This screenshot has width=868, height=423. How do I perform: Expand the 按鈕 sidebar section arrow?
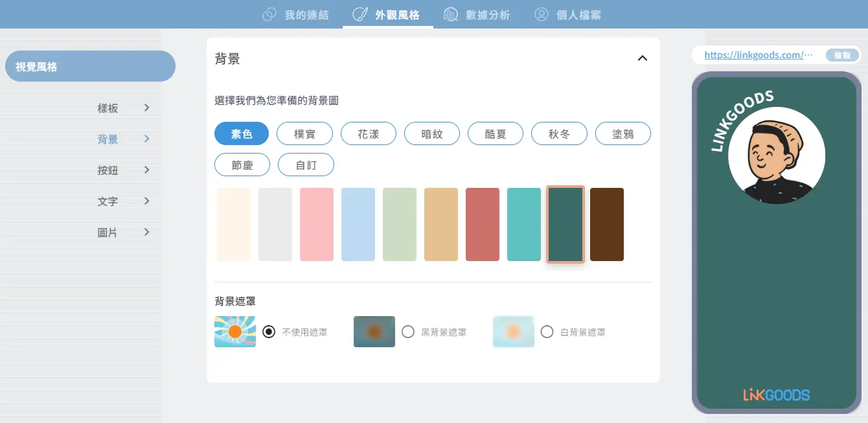[x=147, y=170]
